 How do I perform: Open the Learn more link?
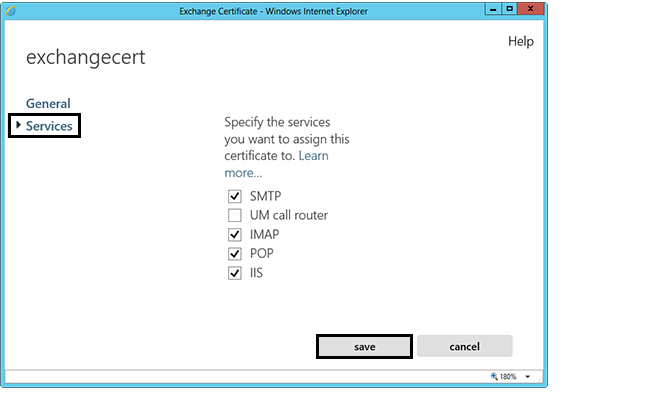tap(276, 164)
